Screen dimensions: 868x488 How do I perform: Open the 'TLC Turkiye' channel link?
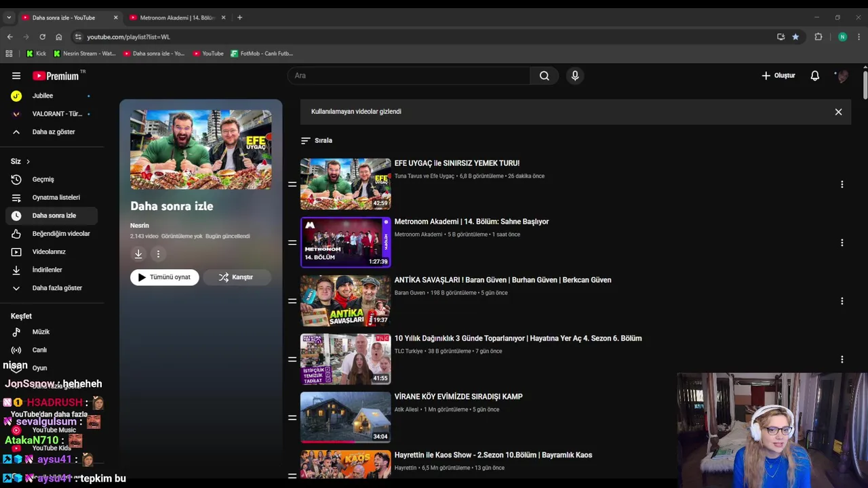[408, 351]
